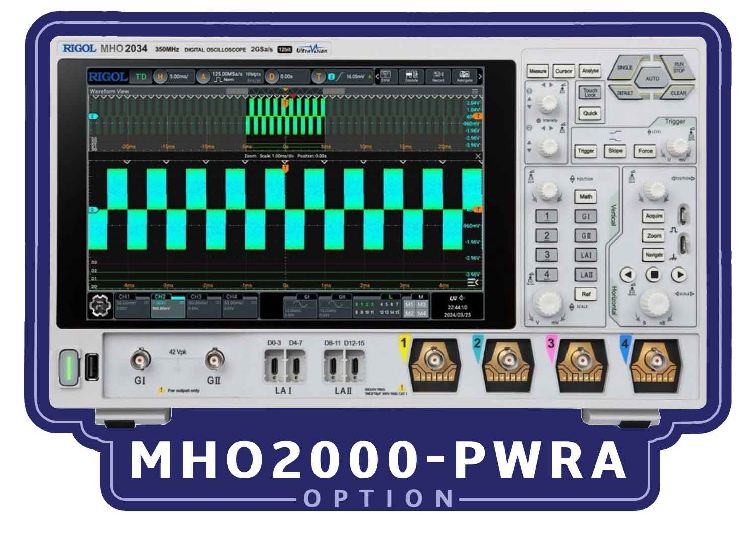Toggle the channel 3 key
This screenshot has width=756, height=534.
click(x=547, y=255)
